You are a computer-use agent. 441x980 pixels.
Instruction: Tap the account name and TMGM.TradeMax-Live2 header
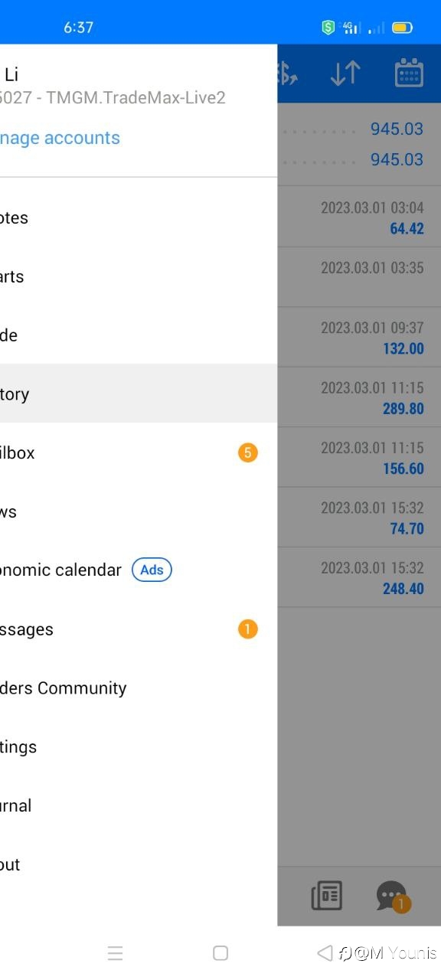(113, 86)
